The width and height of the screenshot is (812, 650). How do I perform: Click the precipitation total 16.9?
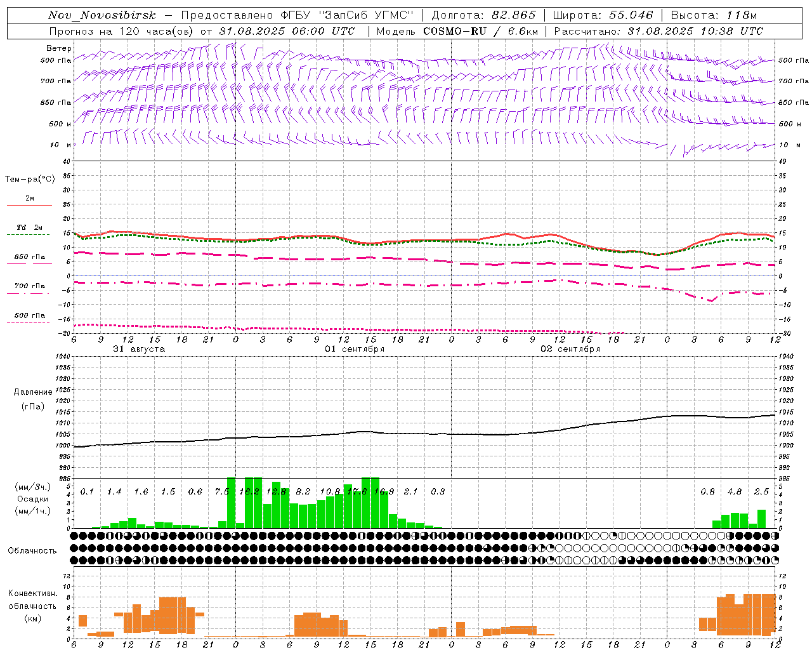(x=384, y=492)
